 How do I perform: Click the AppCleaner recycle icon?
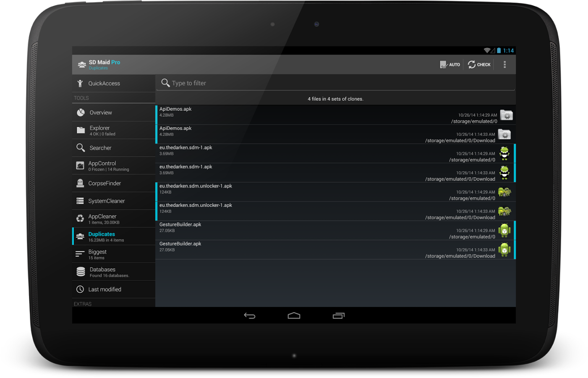pyautogui.click(x=80, y=218)
